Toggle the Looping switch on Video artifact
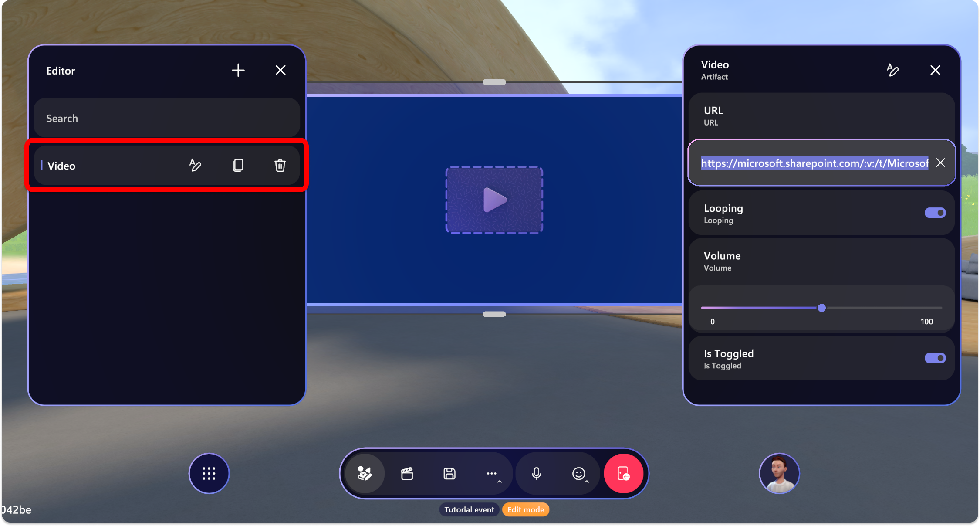The height and width of the screenshot is (526, 980). [x=935, y=213]
